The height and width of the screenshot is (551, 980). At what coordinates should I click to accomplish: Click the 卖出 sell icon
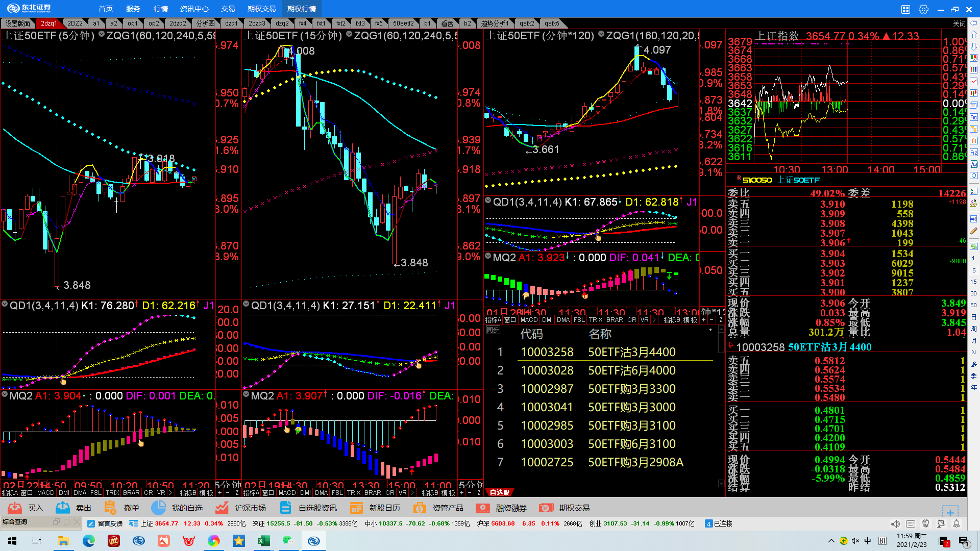tap(63, 508)
